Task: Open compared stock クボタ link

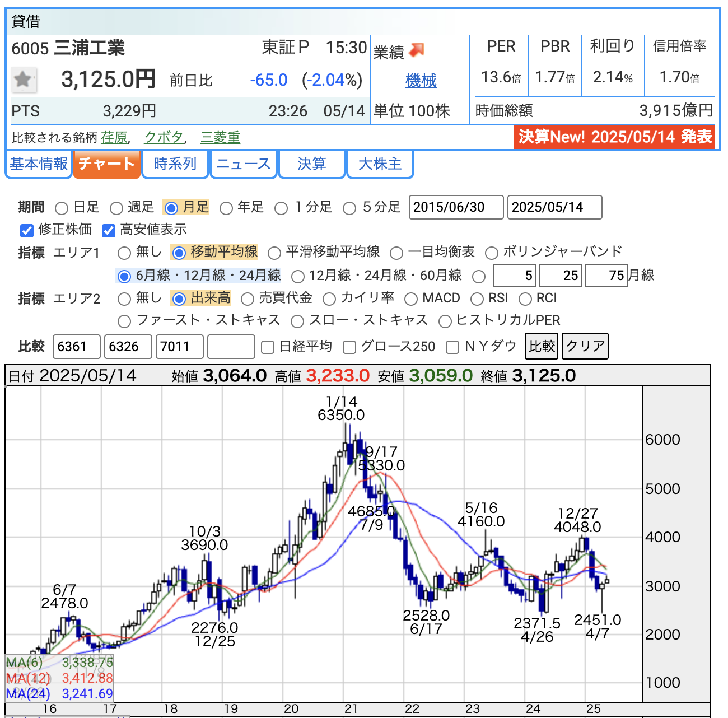Action: pyautogui.click(x=164, y=137)
